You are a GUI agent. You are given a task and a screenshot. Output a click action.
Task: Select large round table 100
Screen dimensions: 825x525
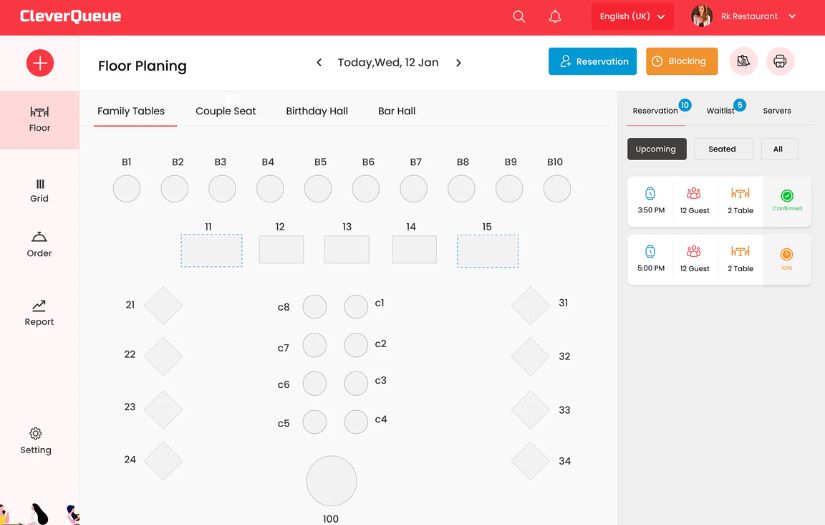331,481
